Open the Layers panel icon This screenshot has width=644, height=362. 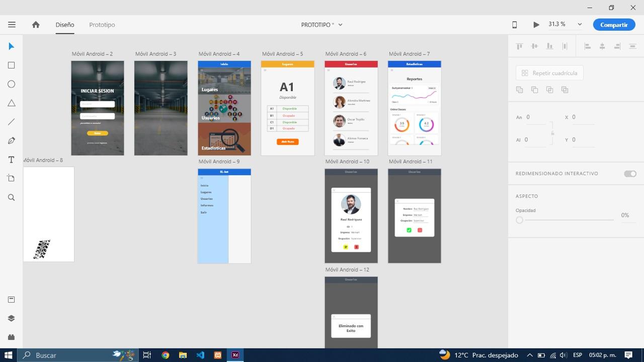(x=11, y=318)
